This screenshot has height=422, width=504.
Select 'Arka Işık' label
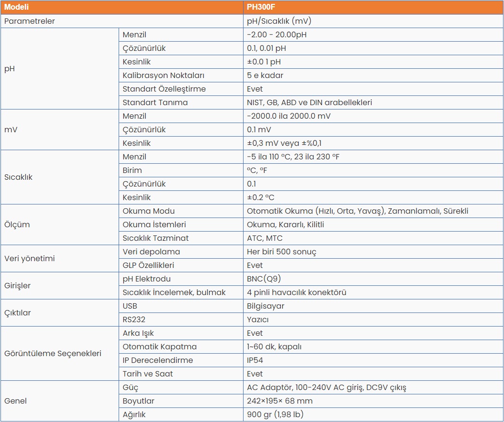pos(138,333)
